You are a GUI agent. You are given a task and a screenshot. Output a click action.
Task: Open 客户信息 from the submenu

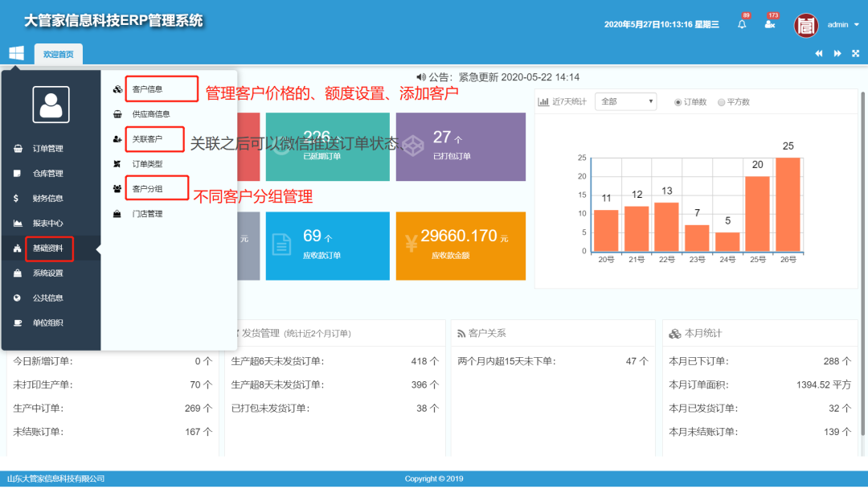(x=147, y=89)
